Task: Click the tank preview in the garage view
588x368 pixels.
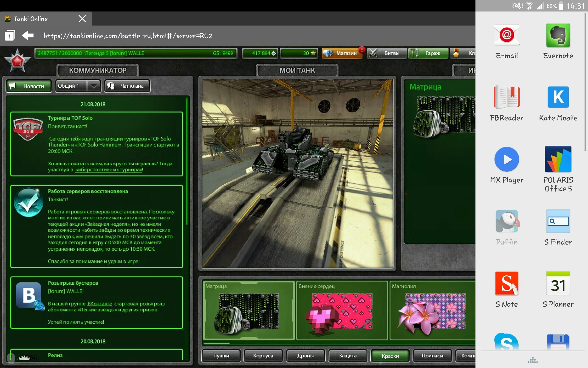Action: (x=297, y=173)
